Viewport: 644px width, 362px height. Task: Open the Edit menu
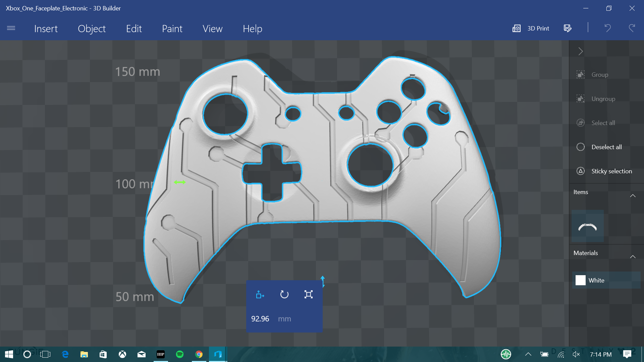pos(134,29)
